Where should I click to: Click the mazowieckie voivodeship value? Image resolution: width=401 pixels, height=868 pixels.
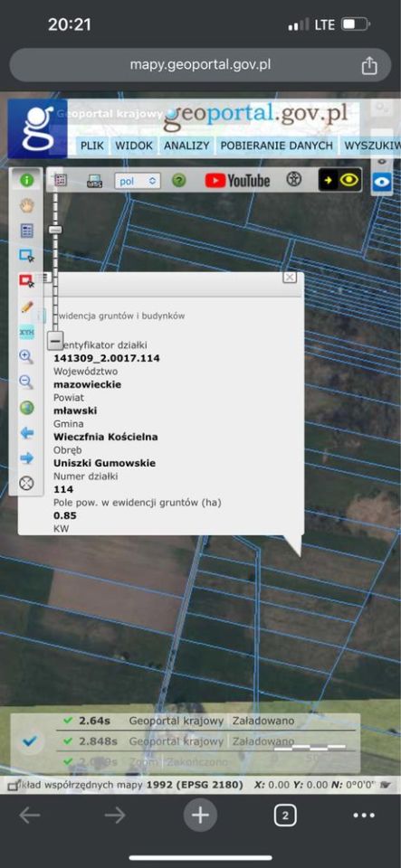click(x=88, y=384)
